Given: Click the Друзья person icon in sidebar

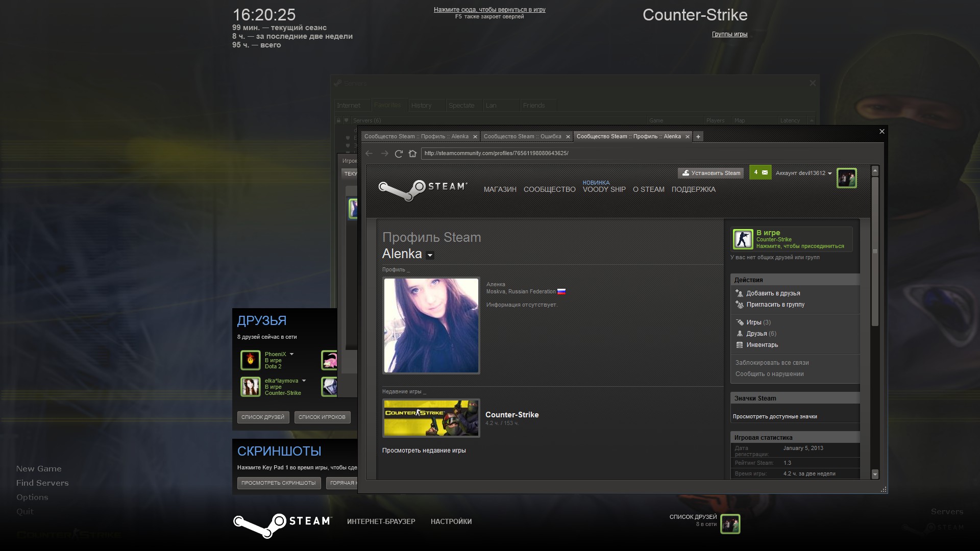Looking at the screenshot, I should [739, 334].
